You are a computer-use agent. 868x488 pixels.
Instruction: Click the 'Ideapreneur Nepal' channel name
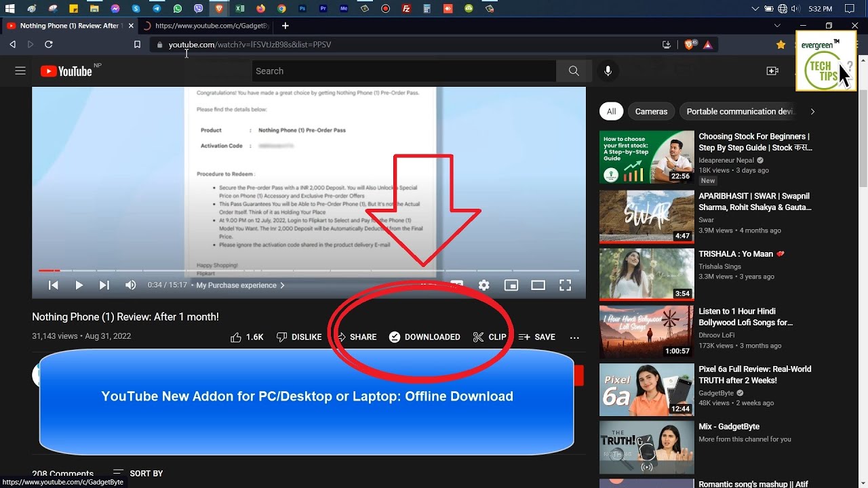(726, 161)
